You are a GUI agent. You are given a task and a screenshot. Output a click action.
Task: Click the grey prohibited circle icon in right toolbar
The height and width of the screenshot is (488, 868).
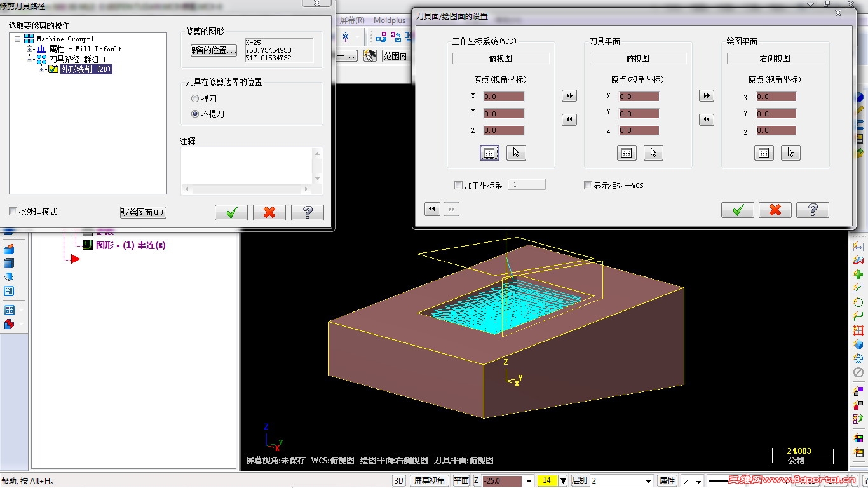click(858, 372)
